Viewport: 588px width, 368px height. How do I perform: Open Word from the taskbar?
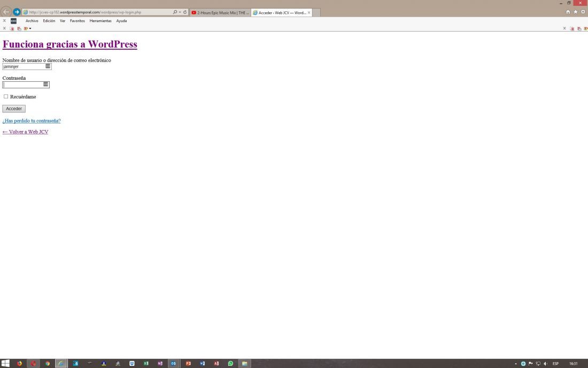click(203, 363)
